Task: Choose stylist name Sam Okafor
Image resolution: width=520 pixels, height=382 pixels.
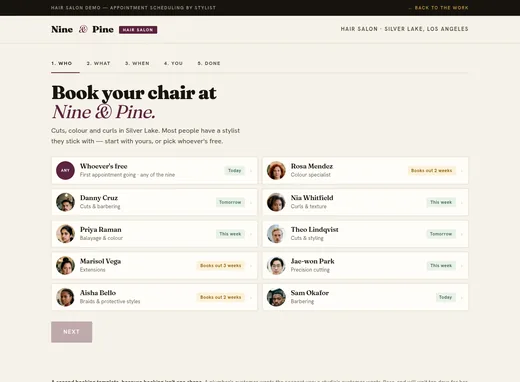Action: tap(310, 293)
